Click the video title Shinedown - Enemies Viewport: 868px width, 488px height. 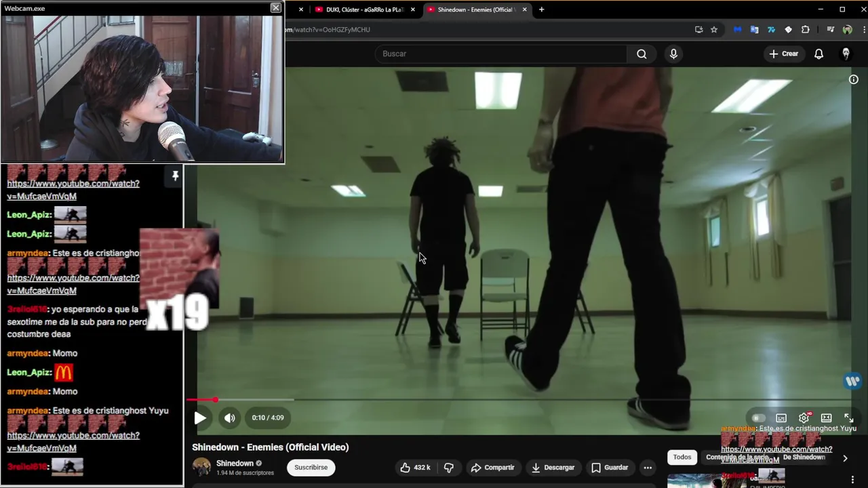tap(270, 447)
